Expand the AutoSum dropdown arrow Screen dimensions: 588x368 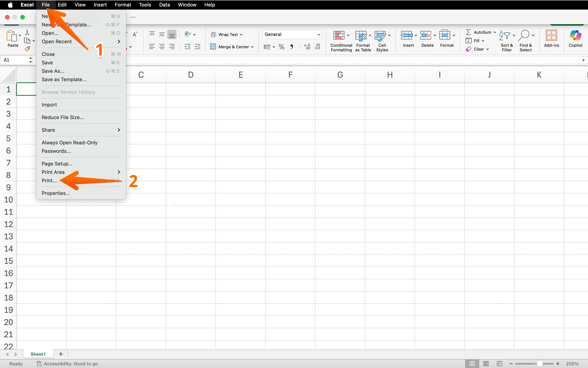click(495, 32)
